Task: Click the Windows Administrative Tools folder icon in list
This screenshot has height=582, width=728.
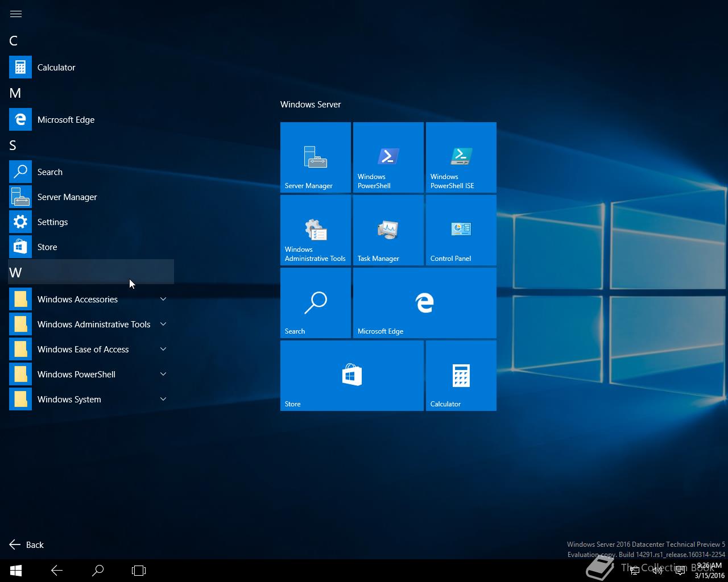Action: pyautogui.click(x=20, y=324)
